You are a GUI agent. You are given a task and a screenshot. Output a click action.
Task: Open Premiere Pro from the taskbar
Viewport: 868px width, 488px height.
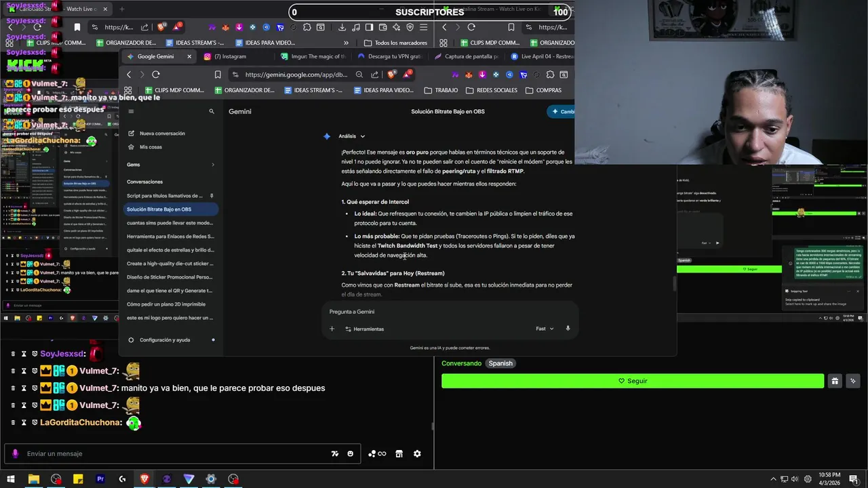[100, 479]
